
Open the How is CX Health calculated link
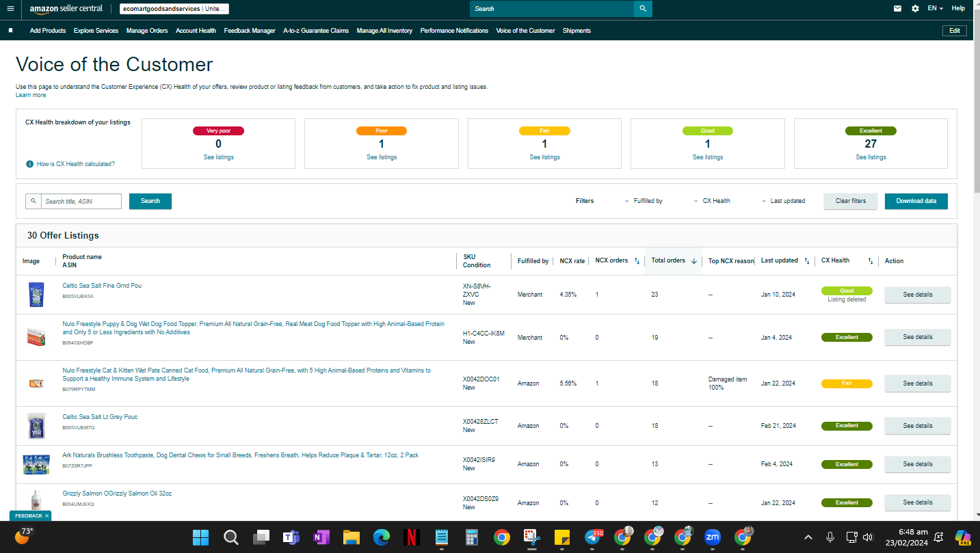(x=76, y=164)
